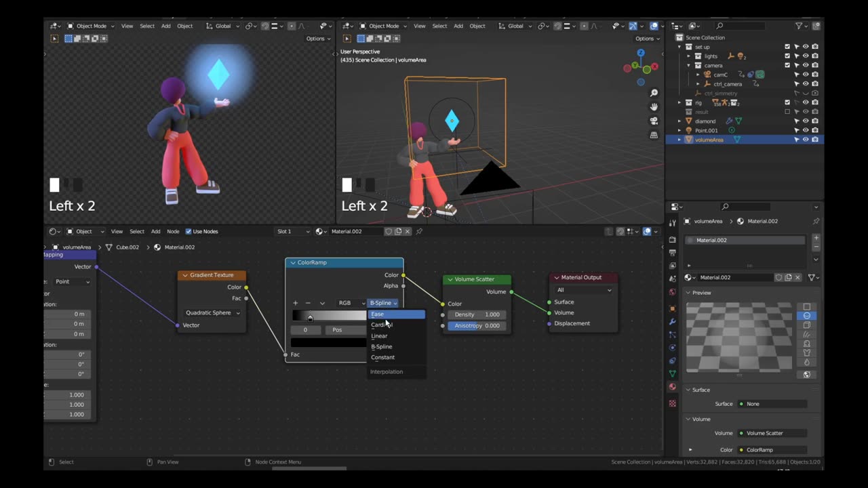Viewport: 868px width, 488px height.
Task: Toggle preview world lighting globe icon
Action: click(x=806, y=375)
